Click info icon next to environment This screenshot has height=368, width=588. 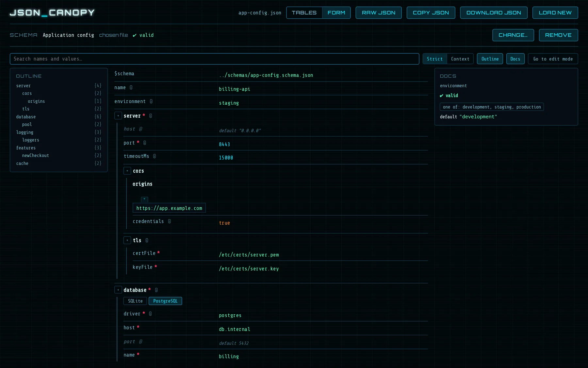(x=151, y=101)
